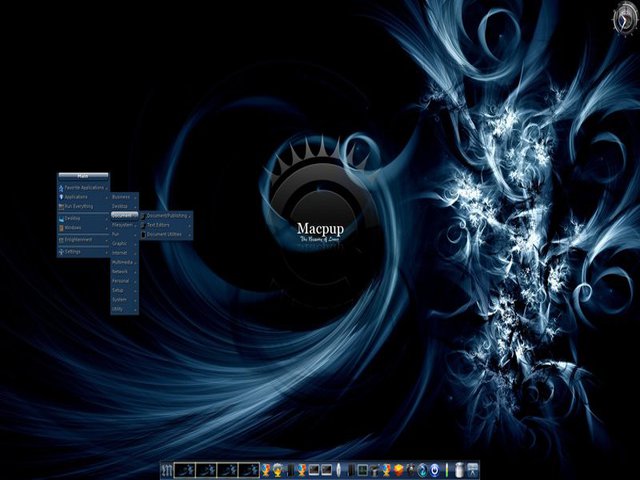The width and height of the screenshot is (640, 480).
Task: Expand the Desktop category under Applications
Action: [124, 206]
